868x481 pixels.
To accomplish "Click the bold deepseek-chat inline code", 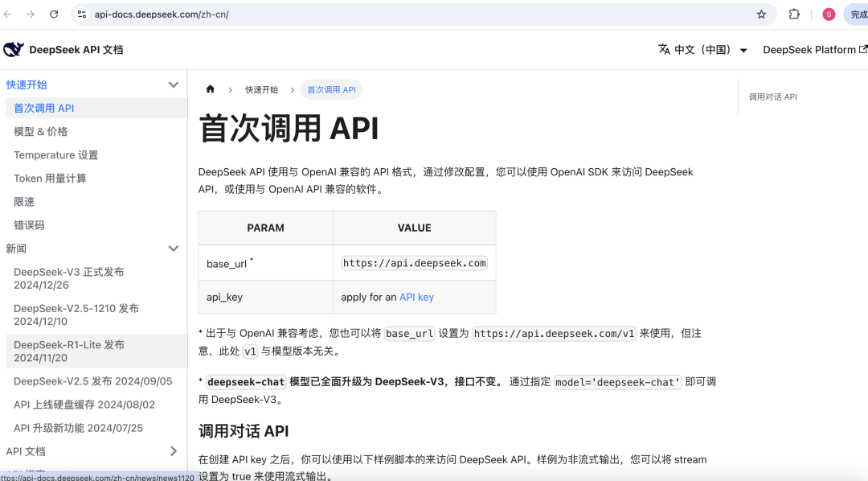I will (x=246, y=382).
